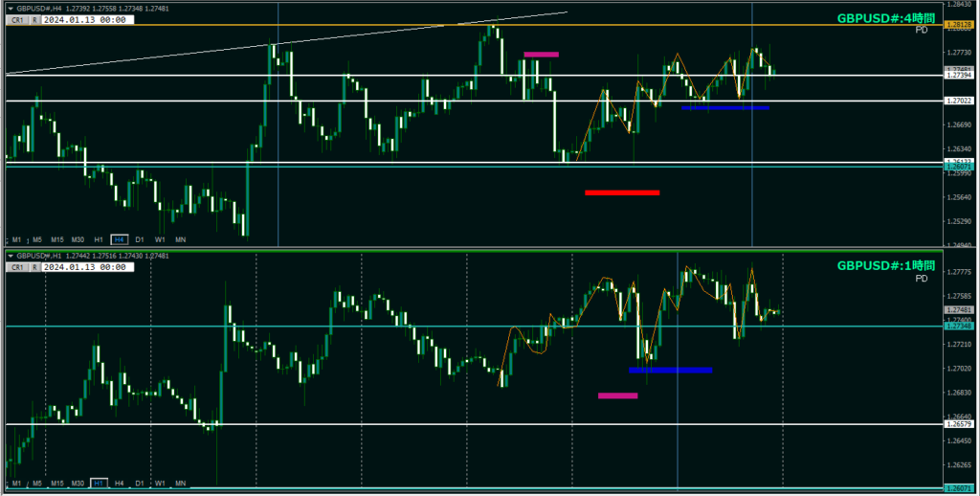The height and width of the screenshot is (496, 980).
Task: Switch bottom chart to M5 timeframe
Action: [x=37, y=484]
